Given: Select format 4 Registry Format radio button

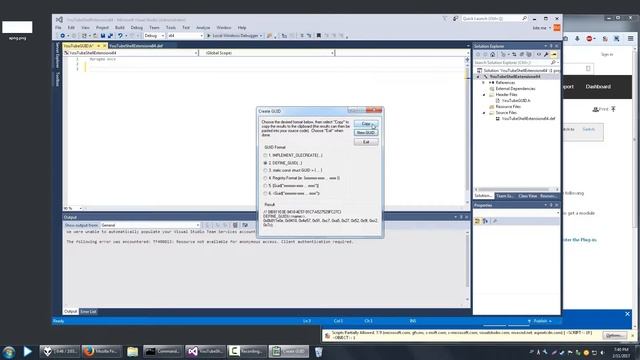Looking at the screenshot, I should pos(265,178).
